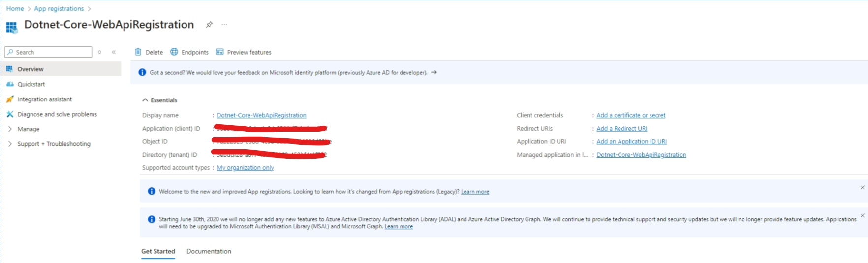Open Endpoints via the globe icon
Image resolution: width=868 pixels, height=263 pixels.
174,52
